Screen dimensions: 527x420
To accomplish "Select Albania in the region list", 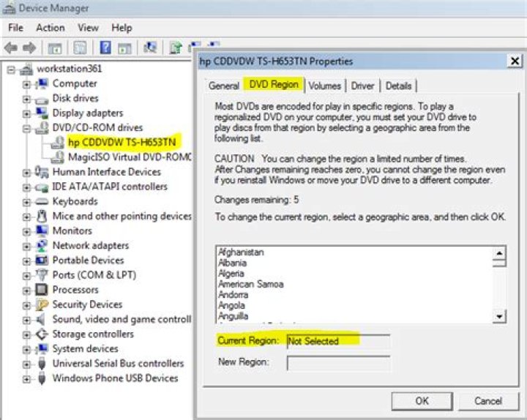I will tap(232, 263).
